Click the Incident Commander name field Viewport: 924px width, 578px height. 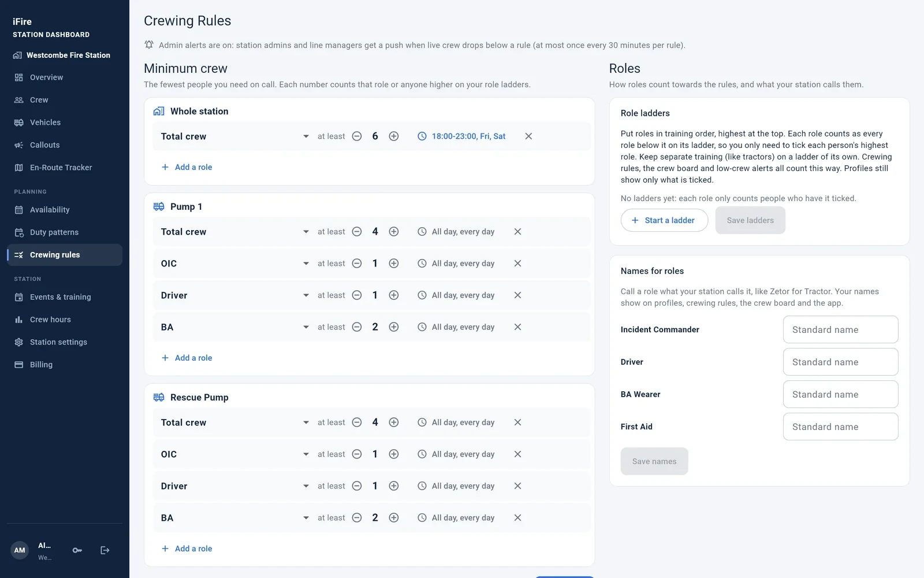840,329
